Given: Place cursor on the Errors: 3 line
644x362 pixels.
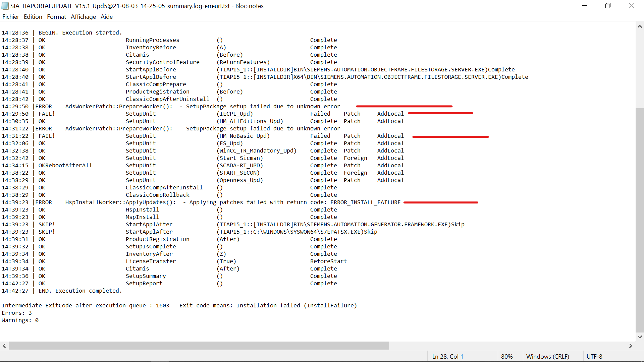Looking at the screenshot, I should (x=17, y=313).
